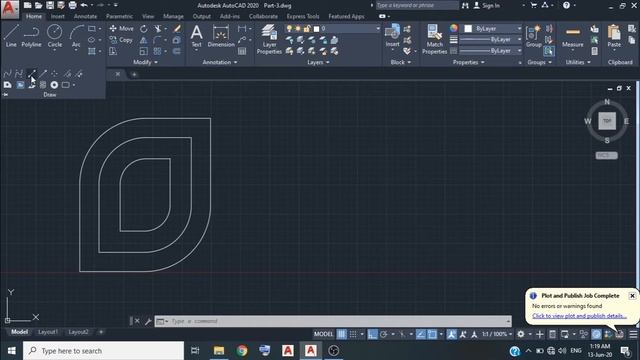
Task: Click the keyword search box in title bar
Action: (x=417, y=5)
